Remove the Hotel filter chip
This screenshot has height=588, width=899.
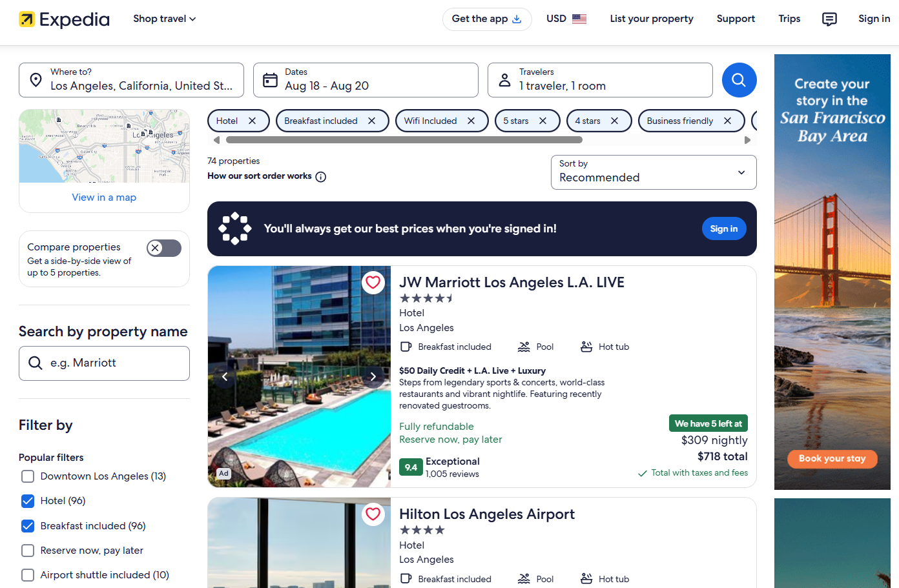click(x=252, y=121)
